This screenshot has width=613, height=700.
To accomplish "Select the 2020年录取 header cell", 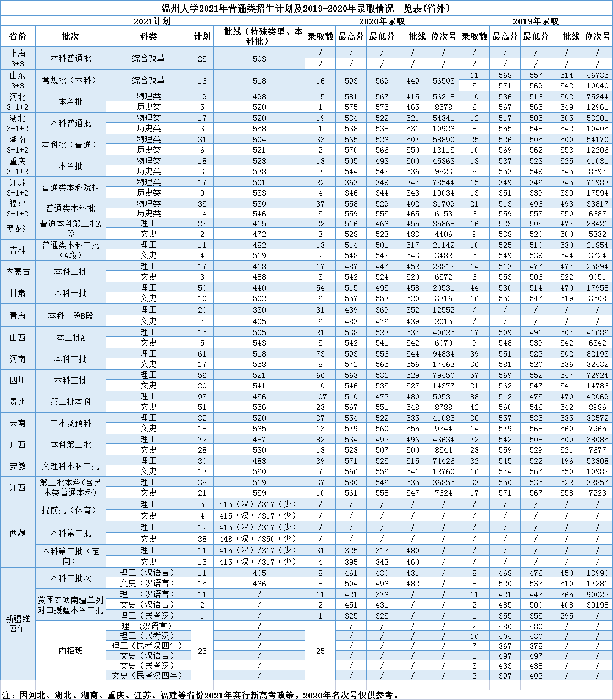I will [x=382, y=21].
